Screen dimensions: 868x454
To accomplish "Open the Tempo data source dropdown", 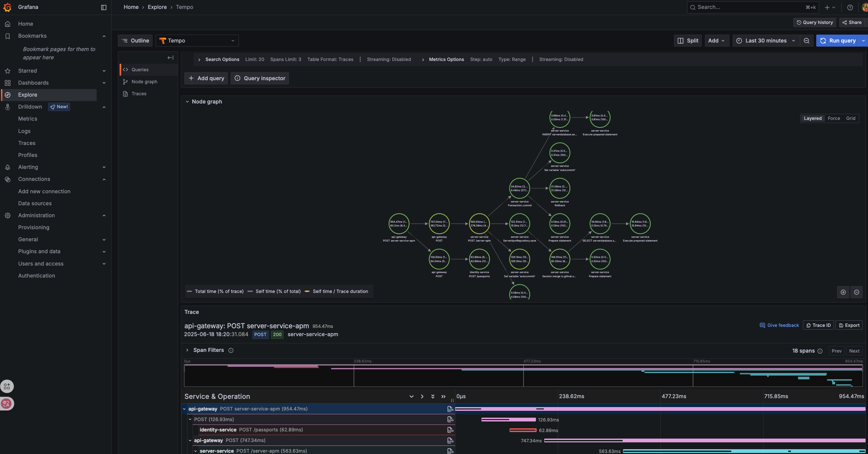I will click(197, 41).
